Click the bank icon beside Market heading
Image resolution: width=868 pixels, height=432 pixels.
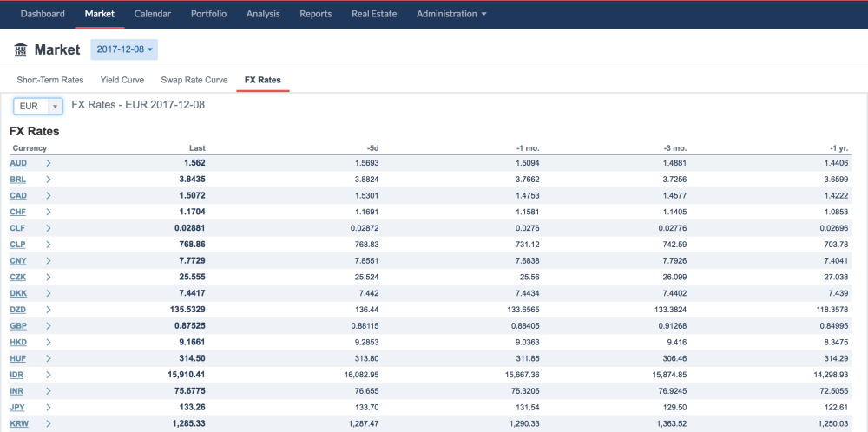coord(21,49)
